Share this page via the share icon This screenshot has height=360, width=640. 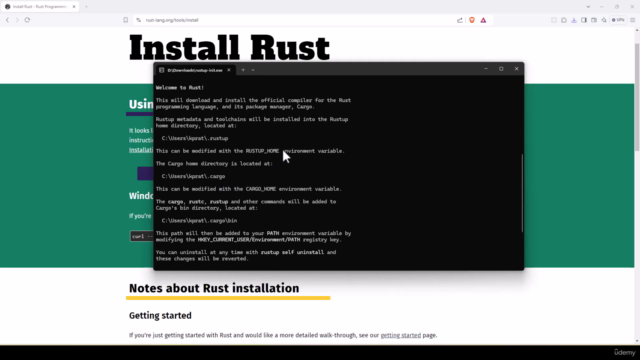[460, 20]
